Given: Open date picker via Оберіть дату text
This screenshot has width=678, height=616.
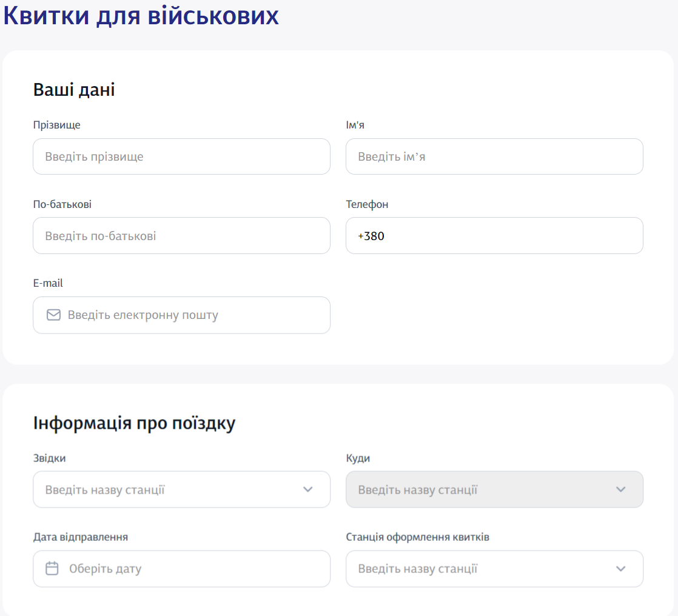Looking at the screenshot, I should click(105, 569).
